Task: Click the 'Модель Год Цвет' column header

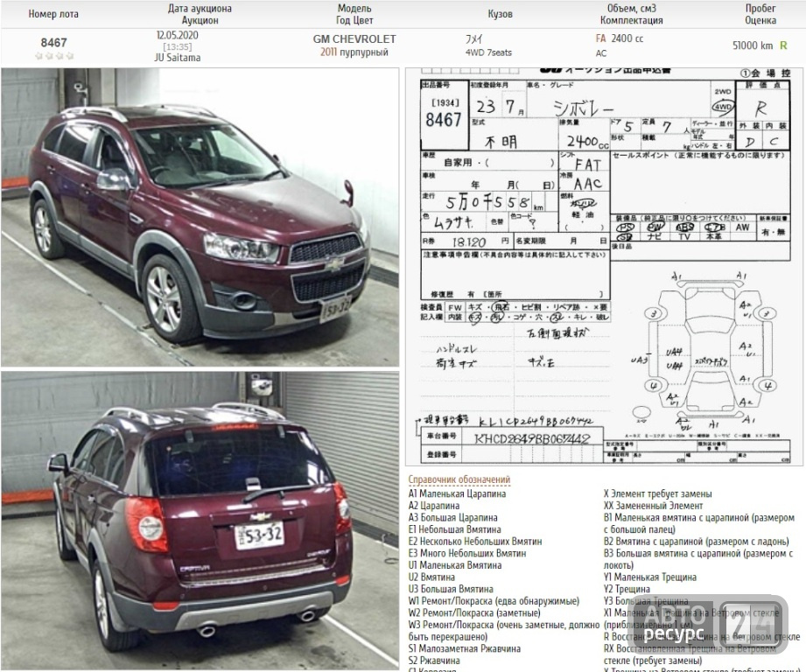Action: [x=354, y=14]
